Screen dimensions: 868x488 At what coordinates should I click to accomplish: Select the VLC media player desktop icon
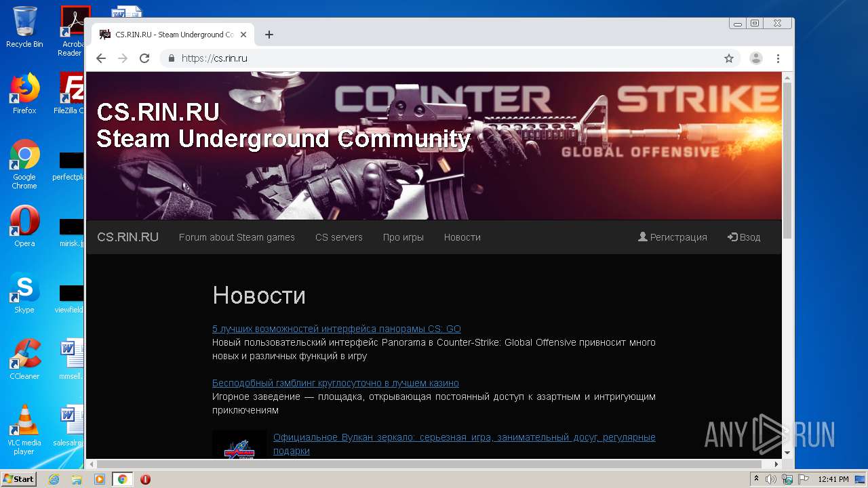[24, 430]
